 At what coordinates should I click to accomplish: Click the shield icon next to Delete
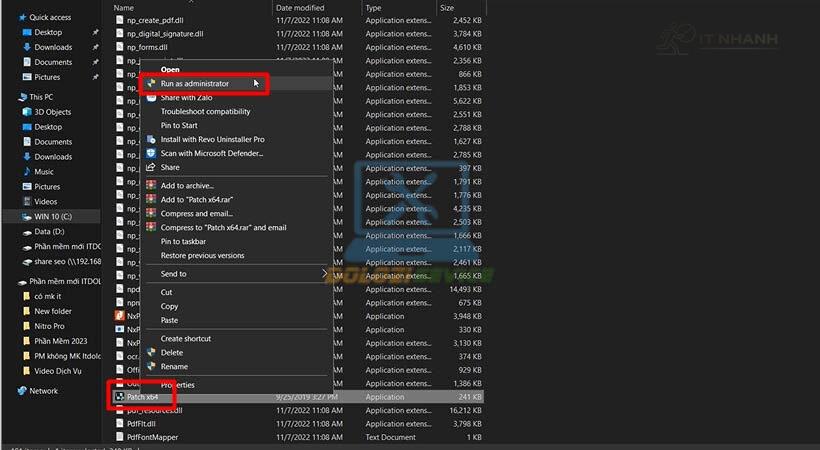pyautogui.click(x=151, y=352)
